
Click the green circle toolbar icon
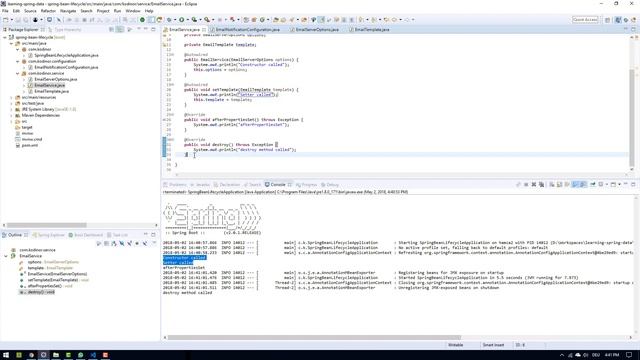[142, 20]
